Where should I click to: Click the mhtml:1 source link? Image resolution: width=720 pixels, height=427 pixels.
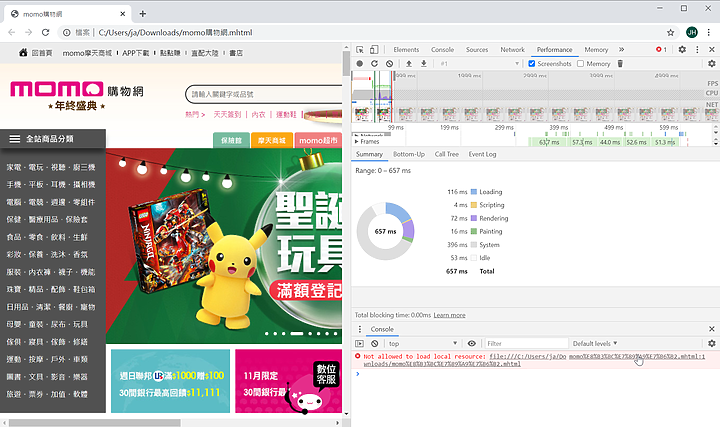point(637,356)
